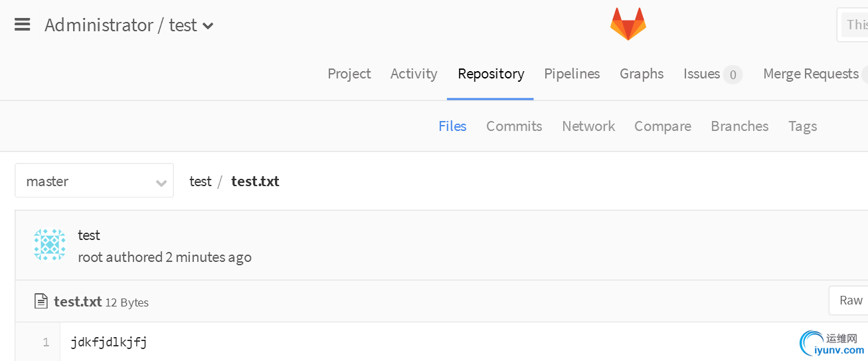Viewport: 868px width, 361px height.
Task: Click the root user avatar identicon
Action: tap(50, 245)
